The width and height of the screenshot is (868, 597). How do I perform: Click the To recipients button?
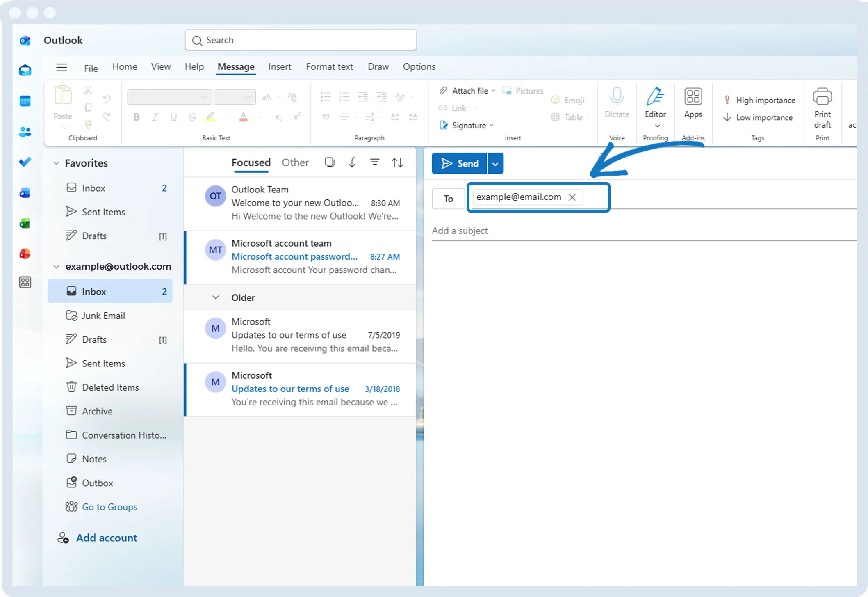[448, 199]
